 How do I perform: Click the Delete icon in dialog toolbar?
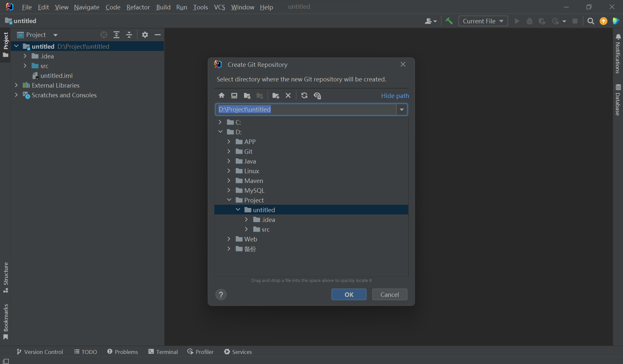288,95
